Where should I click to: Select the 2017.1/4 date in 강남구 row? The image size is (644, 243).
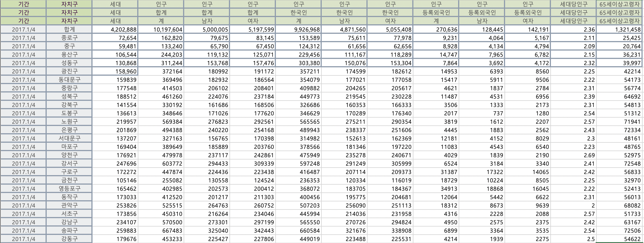click(23, 222)
